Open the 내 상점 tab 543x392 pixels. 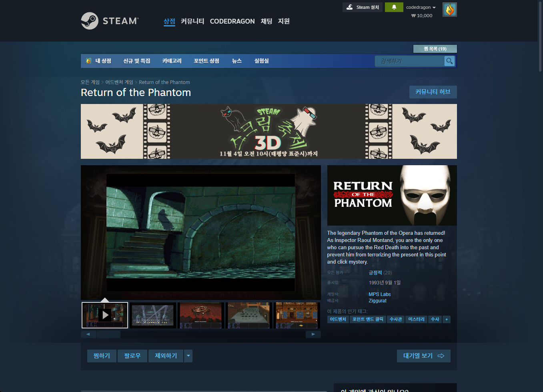point(98,61)
